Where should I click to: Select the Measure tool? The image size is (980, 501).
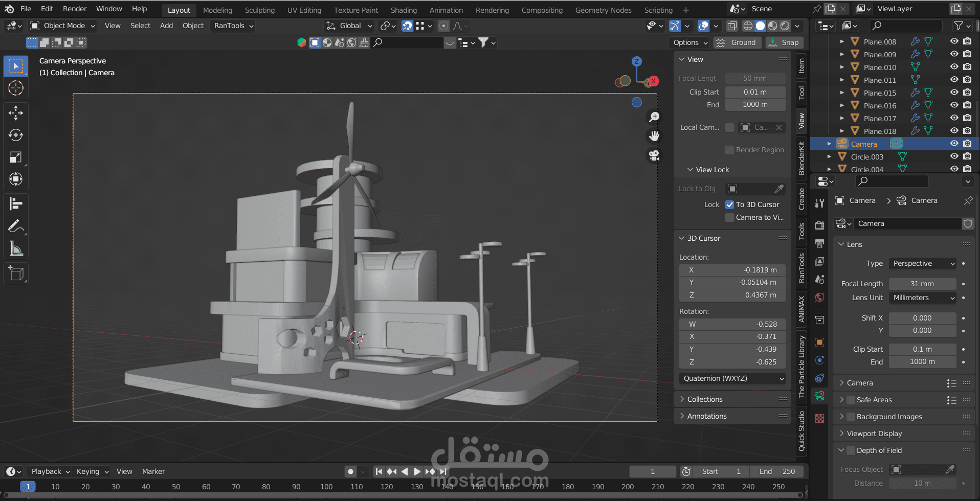16,249
